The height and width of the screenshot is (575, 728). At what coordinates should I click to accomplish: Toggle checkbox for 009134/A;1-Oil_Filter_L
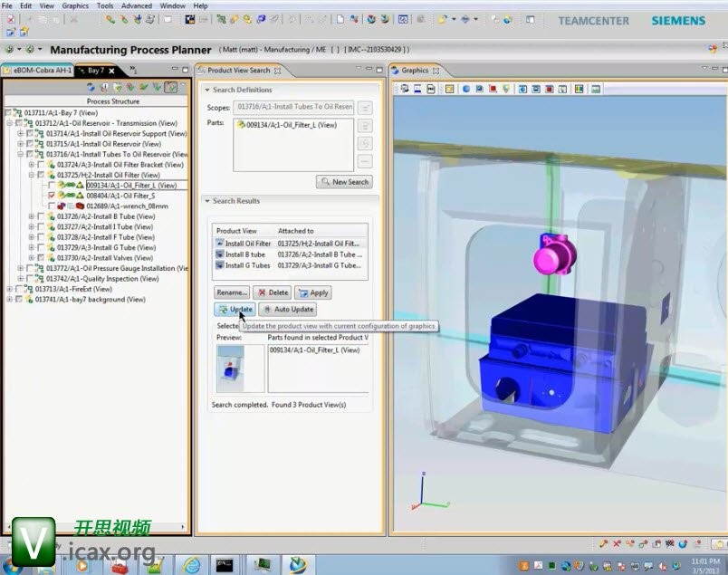[x=52, y=186]
